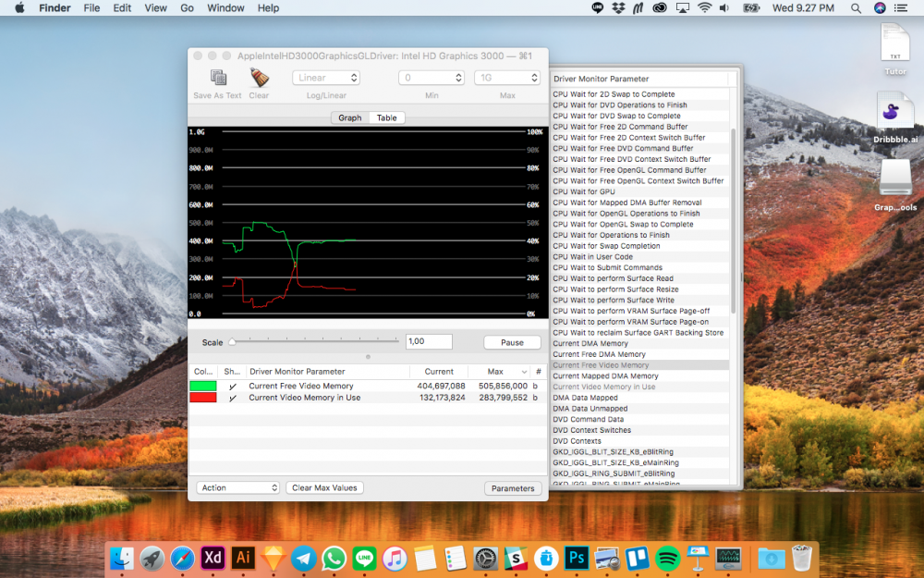Open Reminders in the dock
Viewport: 924px width, 578px height.
click(x=455, y=558)
